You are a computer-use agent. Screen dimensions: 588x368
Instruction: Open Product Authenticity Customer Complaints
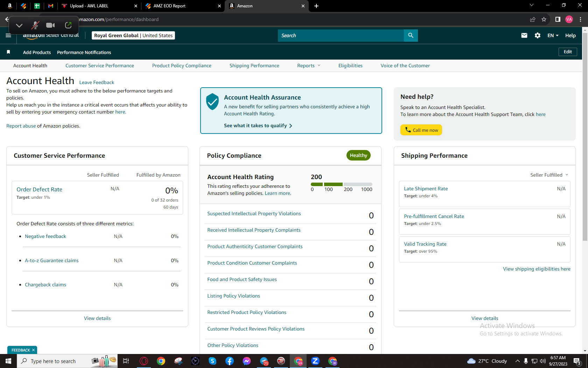pos(255,246)
